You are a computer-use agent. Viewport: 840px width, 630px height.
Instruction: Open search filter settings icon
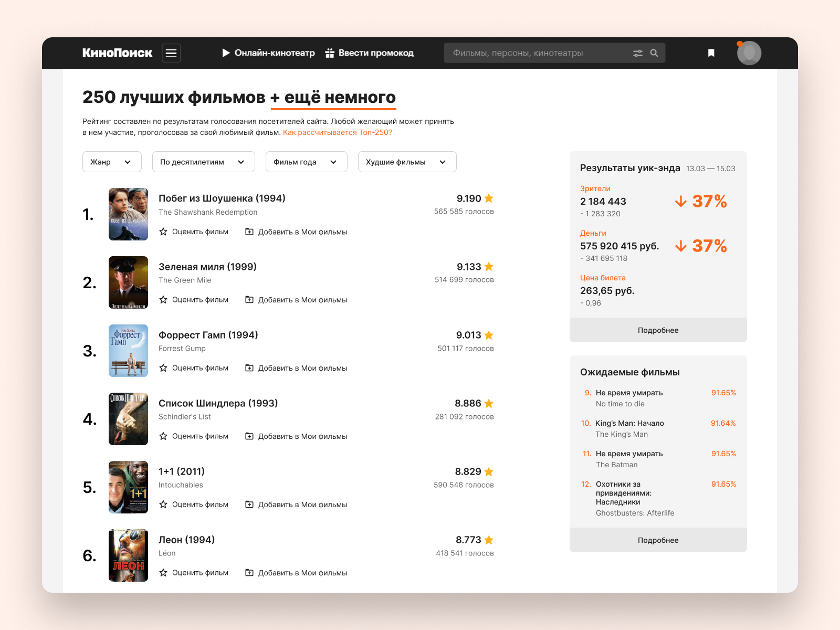pos(638,53)
